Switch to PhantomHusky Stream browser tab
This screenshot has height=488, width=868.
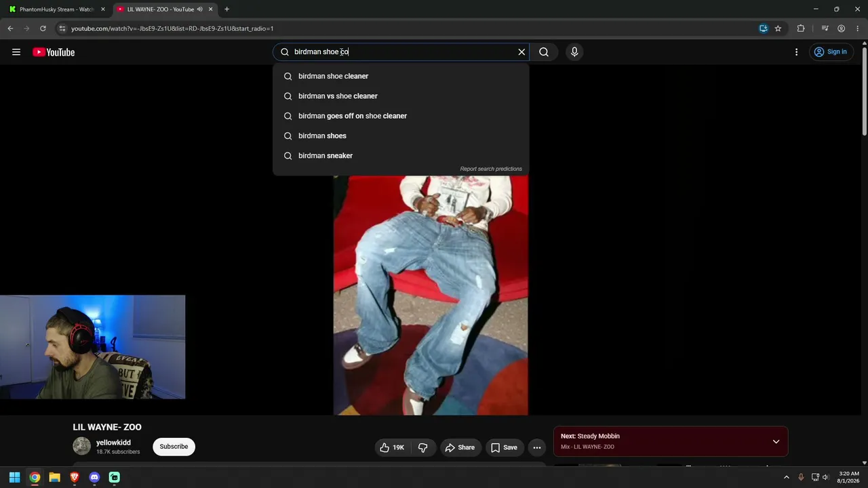pyautogui.click(x=57, y=9)
